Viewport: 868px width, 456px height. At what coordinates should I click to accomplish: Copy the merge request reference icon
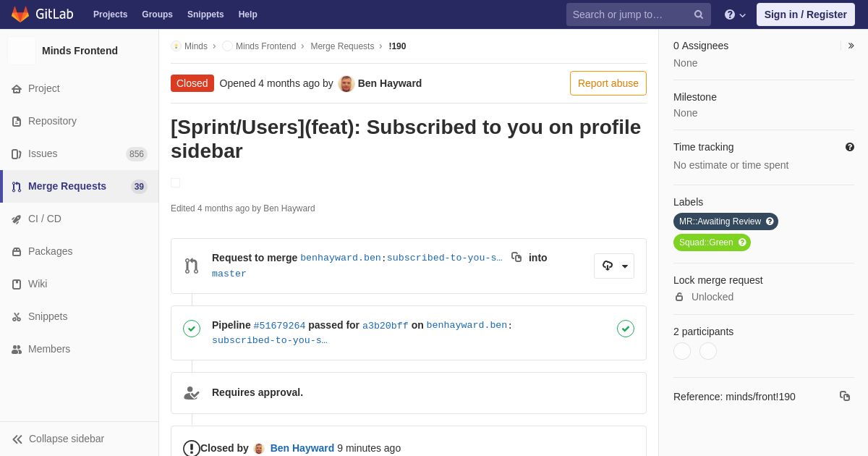click(845, 396)
